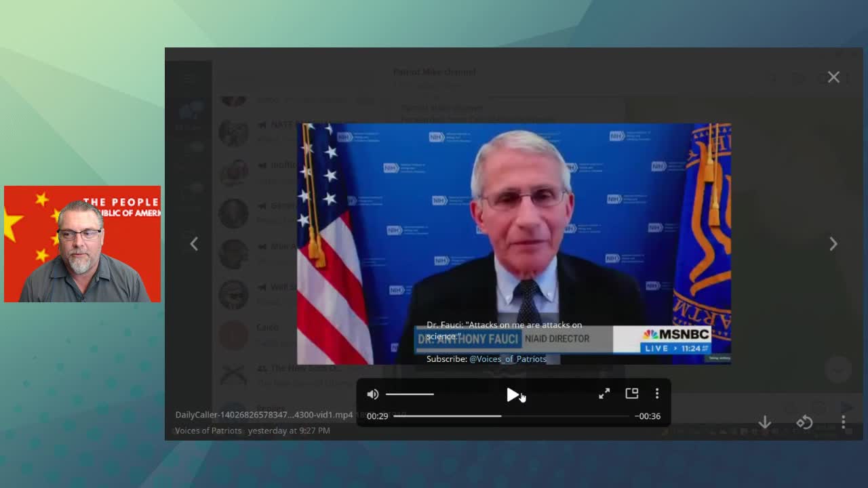
Task: Open viewer's bottom-right more options menu
Action: [843, 422]
